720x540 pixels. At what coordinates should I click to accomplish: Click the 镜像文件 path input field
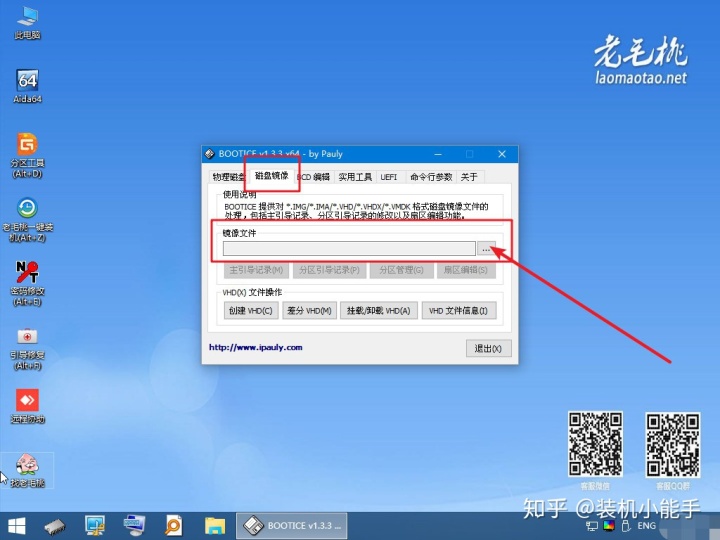[349, 248]
